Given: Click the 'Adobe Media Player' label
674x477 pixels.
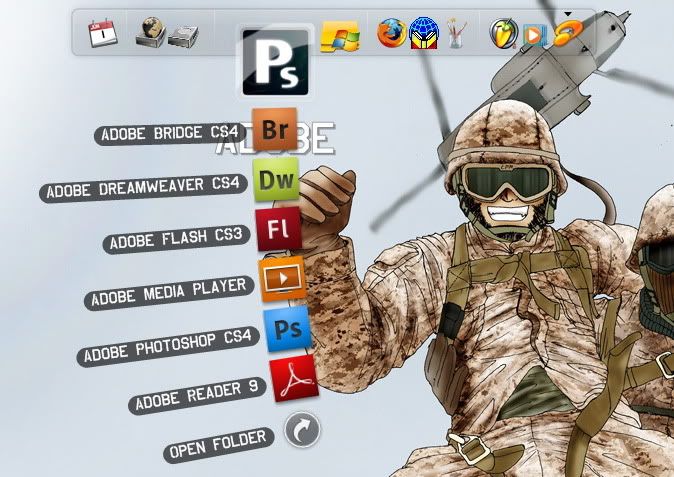Looking at the screenshot, I should click(x=169, y=293).
